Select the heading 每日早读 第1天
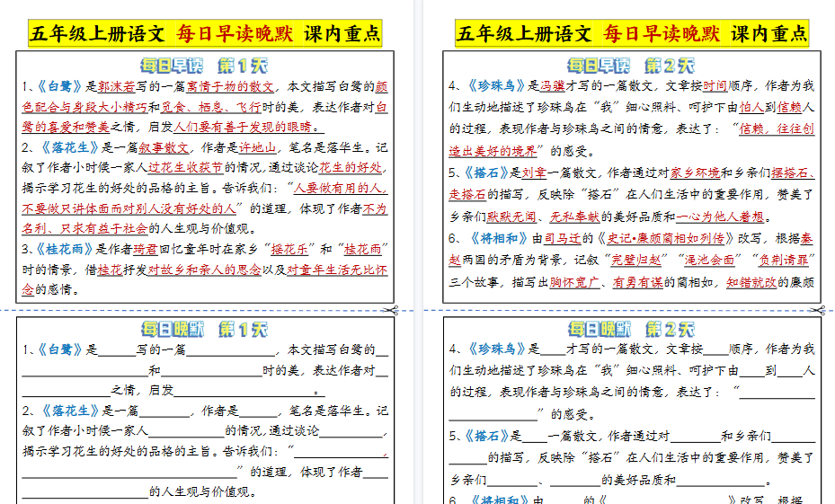Screen dimensions: 835x504 coord(205,66)
